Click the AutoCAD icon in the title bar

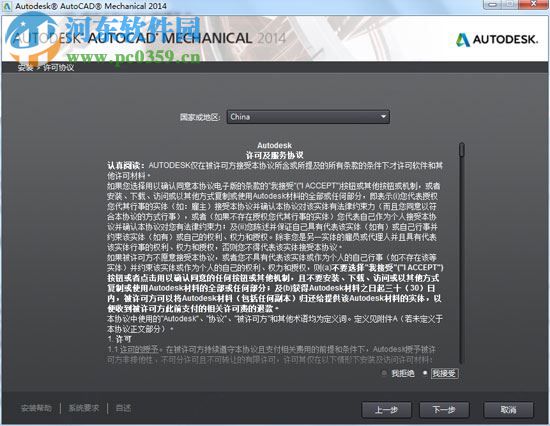coord(7,6)
